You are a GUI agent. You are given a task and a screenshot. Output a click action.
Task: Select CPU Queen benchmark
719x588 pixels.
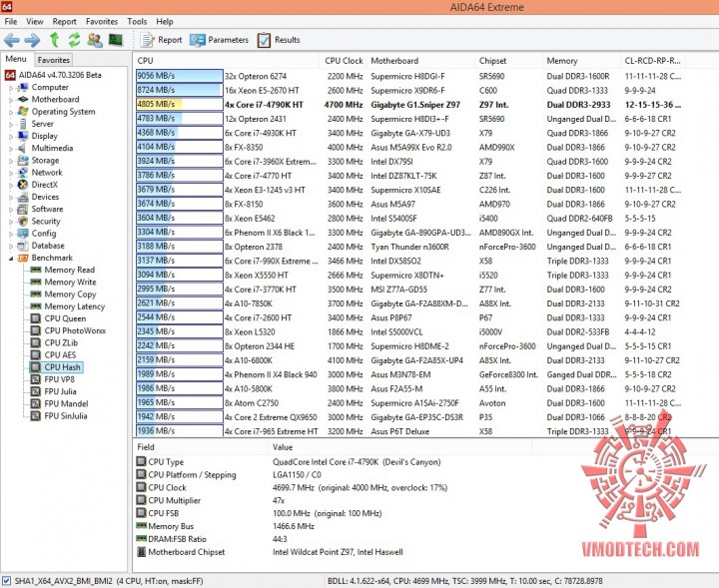pyautogui.click(x=65, y=318)
